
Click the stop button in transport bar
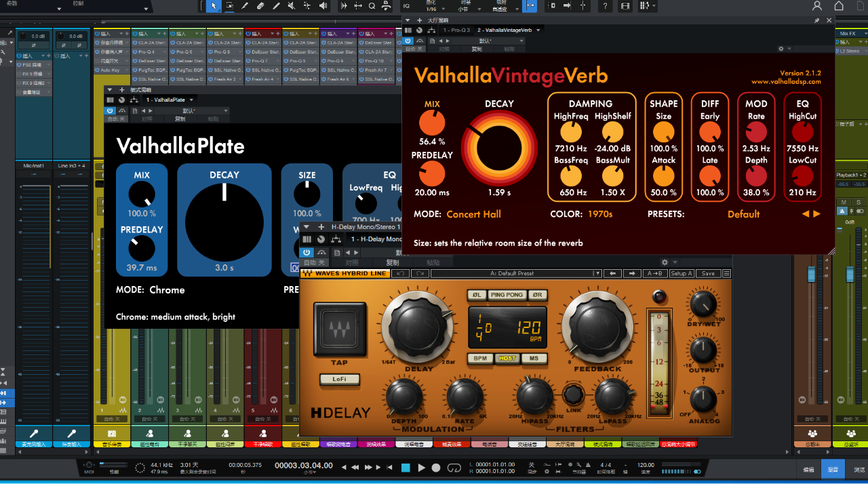(x=406, y=468)
